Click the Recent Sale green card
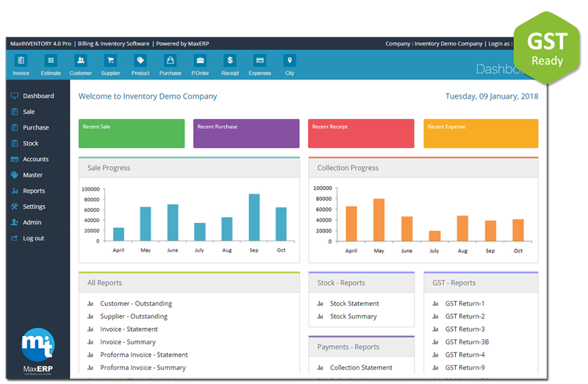Image resolution: width=588 pixels, height=384 pixels. click(x=132, y=133)
